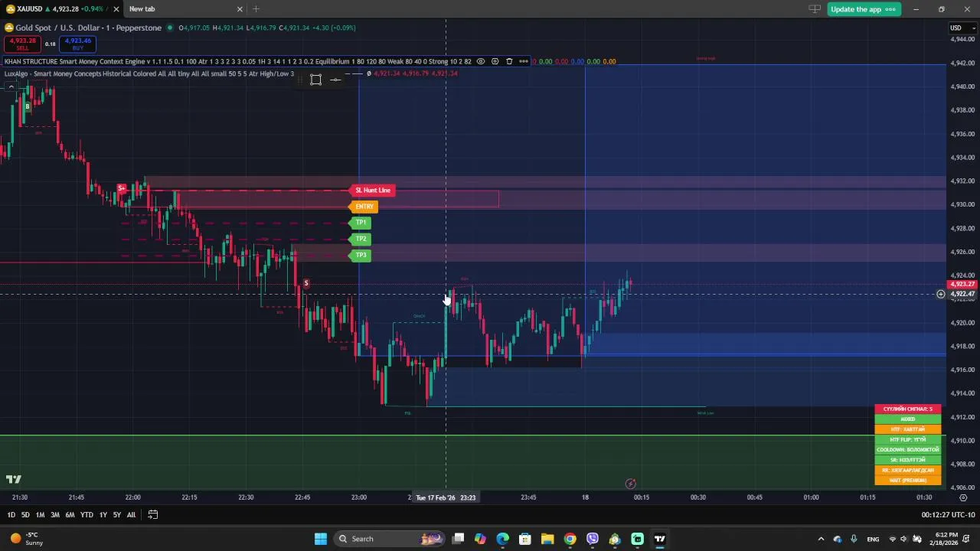Open Windows Start menu

(320, 539)
